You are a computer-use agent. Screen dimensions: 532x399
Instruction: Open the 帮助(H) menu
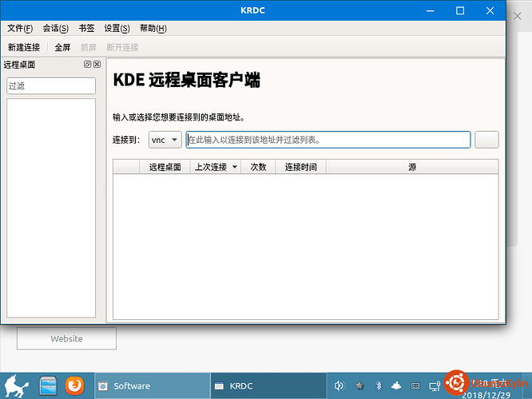[x=153, y=29]
